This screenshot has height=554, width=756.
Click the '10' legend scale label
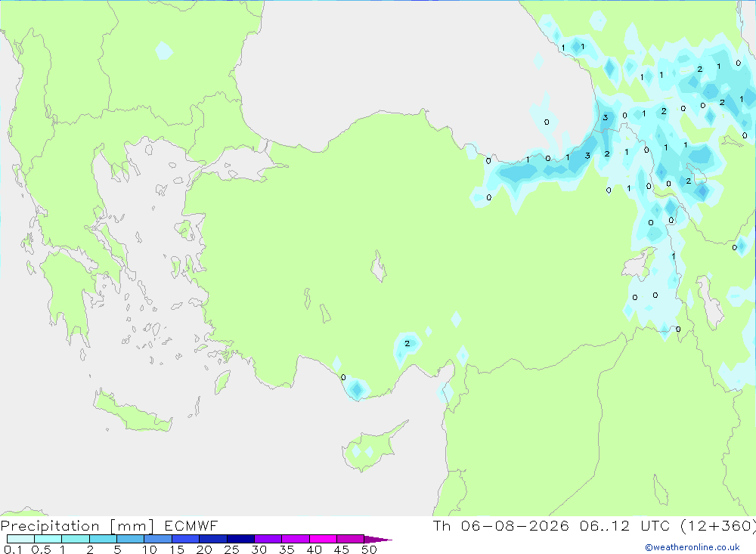(150, 549)
